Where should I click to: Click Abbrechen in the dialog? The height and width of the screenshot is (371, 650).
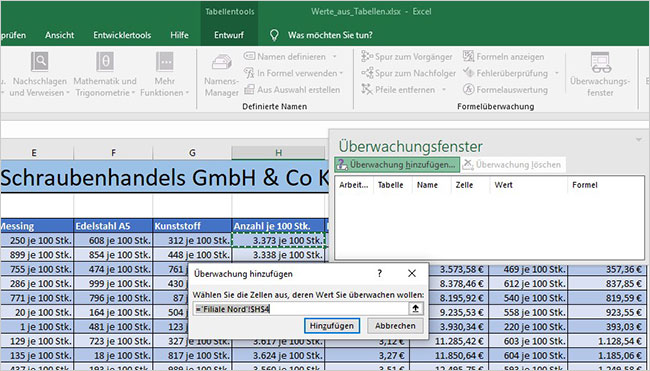point(395,326)
